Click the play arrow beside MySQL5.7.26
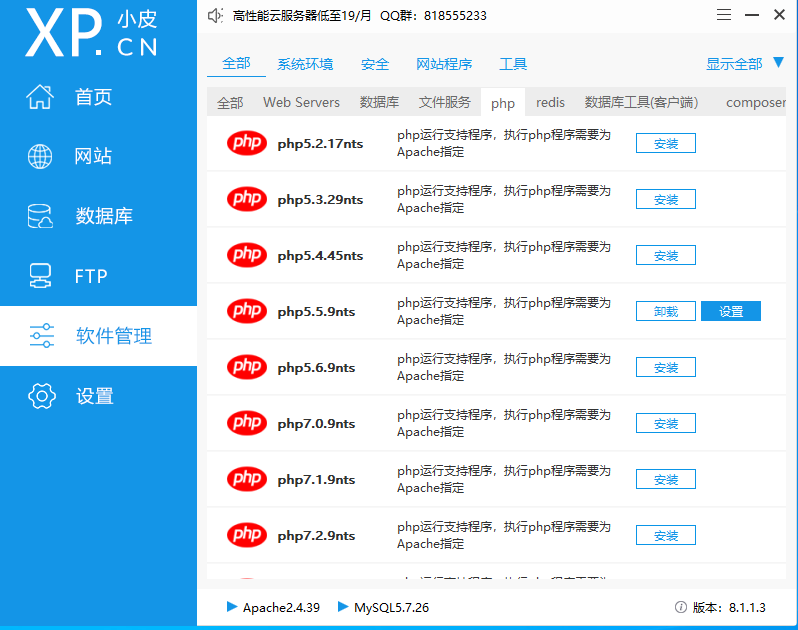Image resolution: width=798 pixels, height=630 pixels. 343,607
